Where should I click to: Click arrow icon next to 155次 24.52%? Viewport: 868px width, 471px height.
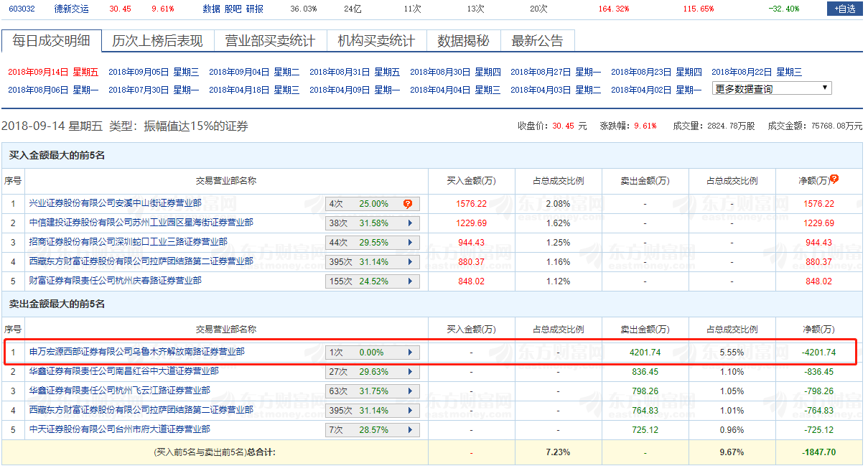tap(410, 281)
